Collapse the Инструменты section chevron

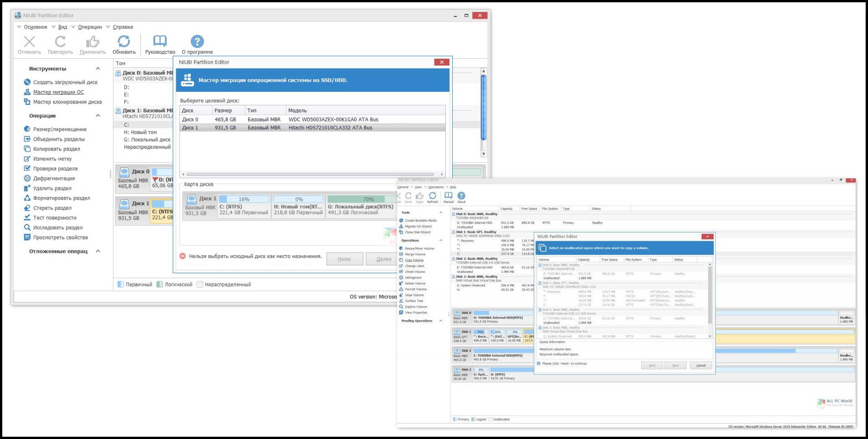(98, 69)
